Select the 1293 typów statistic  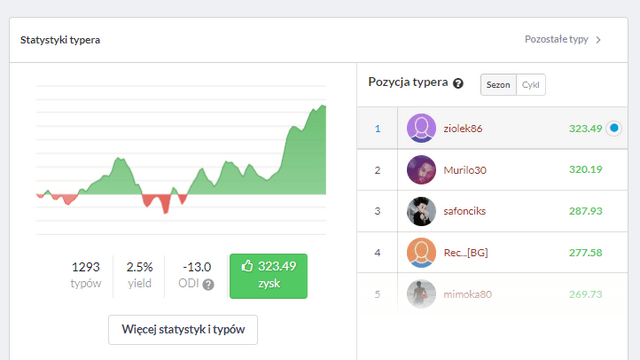(x=86, y=275)
